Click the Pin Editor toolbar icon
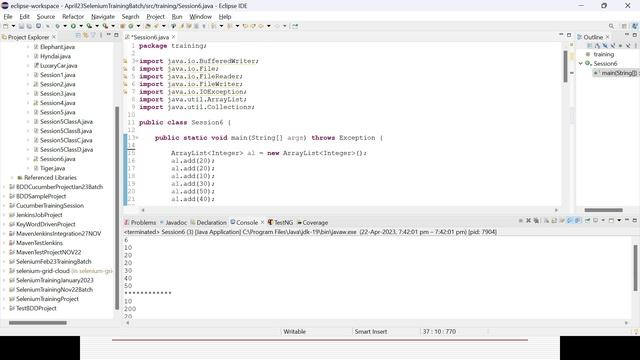This screenshot has height=360, width=640. coord(295,26)
